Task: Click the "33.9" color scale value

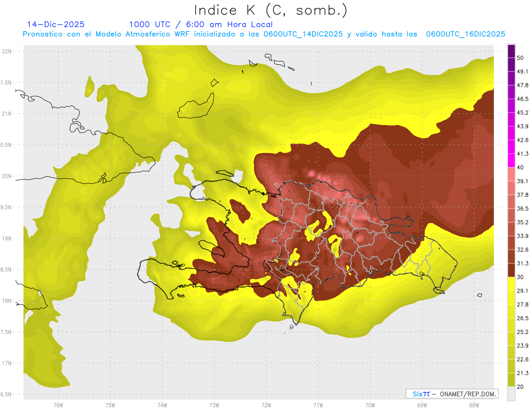Action: click(x=523, y=236)
